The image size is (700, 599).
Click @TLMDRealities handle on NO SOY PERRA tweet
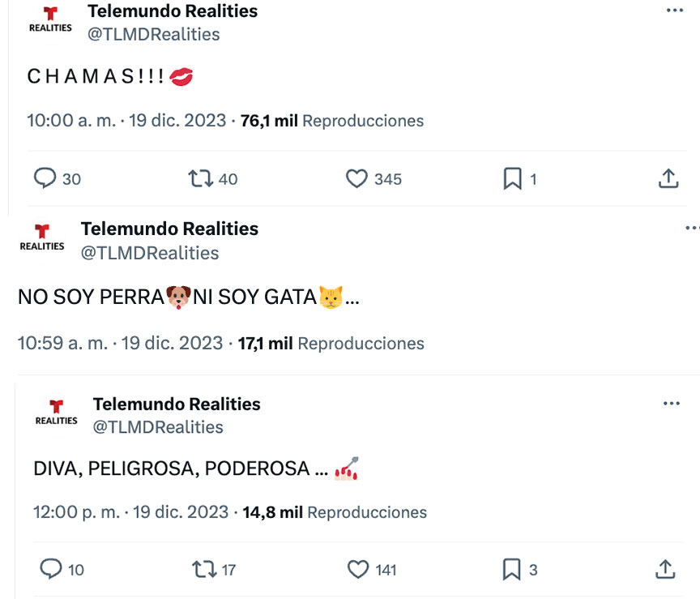(x=149, y=253)
